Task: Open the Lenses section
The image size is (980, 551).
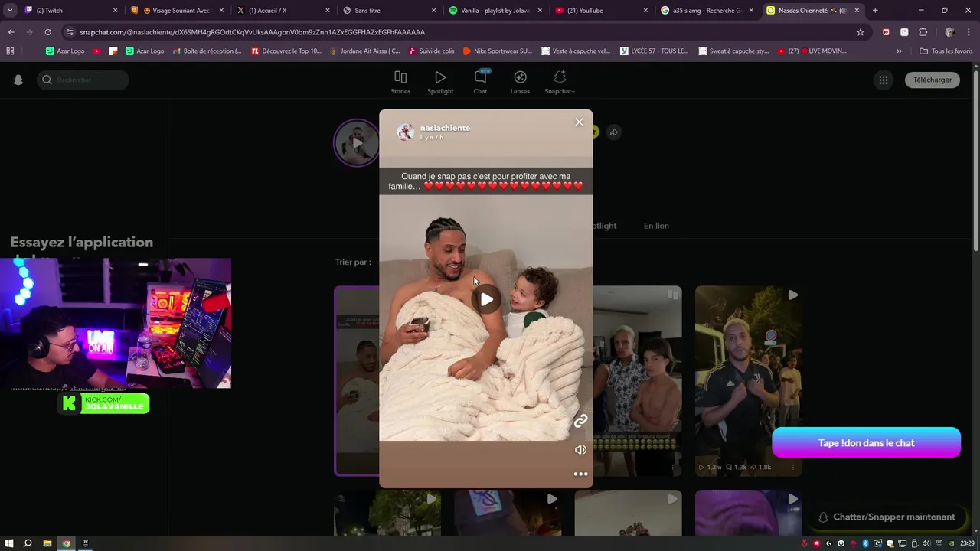Action: click(x=520, y=83)
